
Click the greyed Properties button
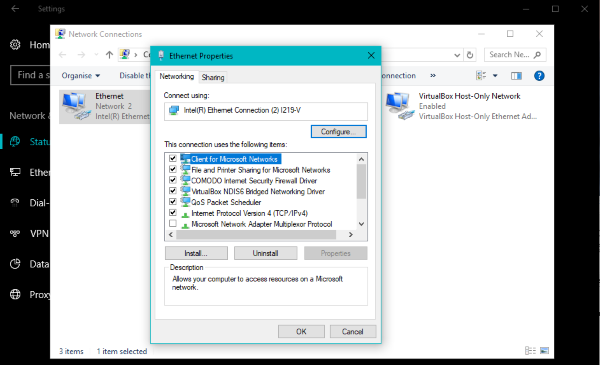(x=336, y=253)
